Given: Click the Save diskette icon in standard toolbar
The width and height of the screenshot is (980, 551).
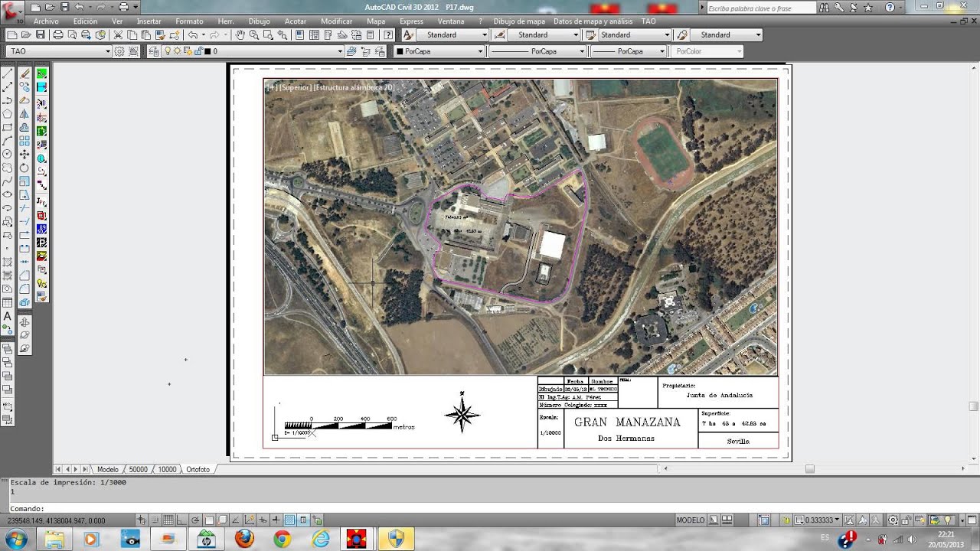Looking at the screenshot, I should coord(40,34).
